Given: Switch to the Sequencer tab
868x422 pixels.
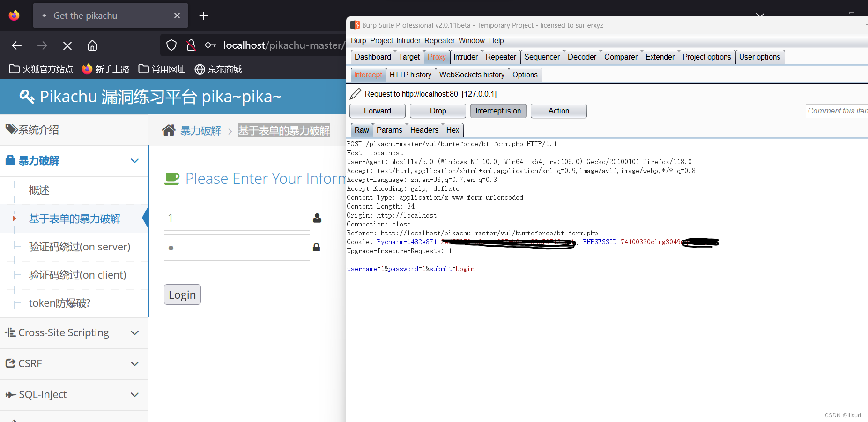Looking at the screenshot, I should pyautogui.click(x=542, y=57).
